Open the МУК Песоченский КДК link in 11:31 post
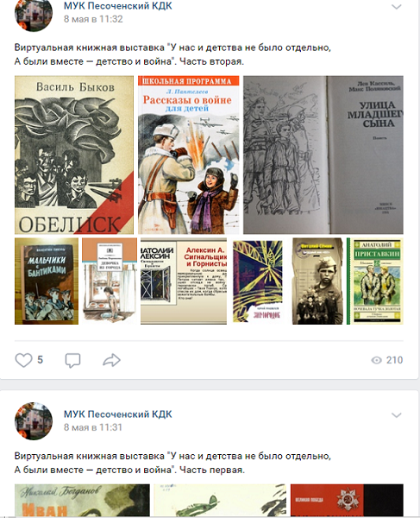This screenshot has width=420, height=518. tap(118, 414)
